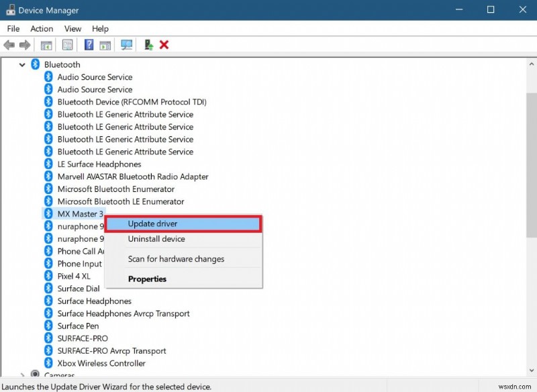The width and height of the screenshot is (537, 392).
Task: Click the Back navigation arrow
Action: tap(9, 44)
